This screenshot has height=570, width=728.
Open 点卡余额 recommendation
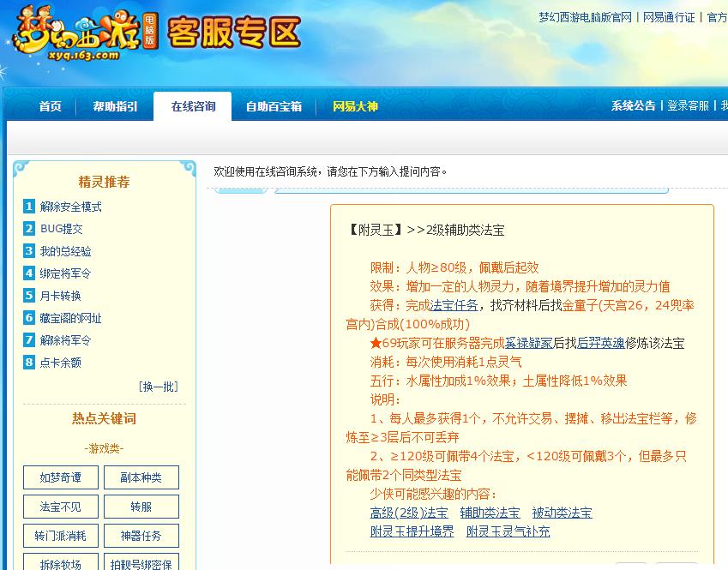[60, 363]
